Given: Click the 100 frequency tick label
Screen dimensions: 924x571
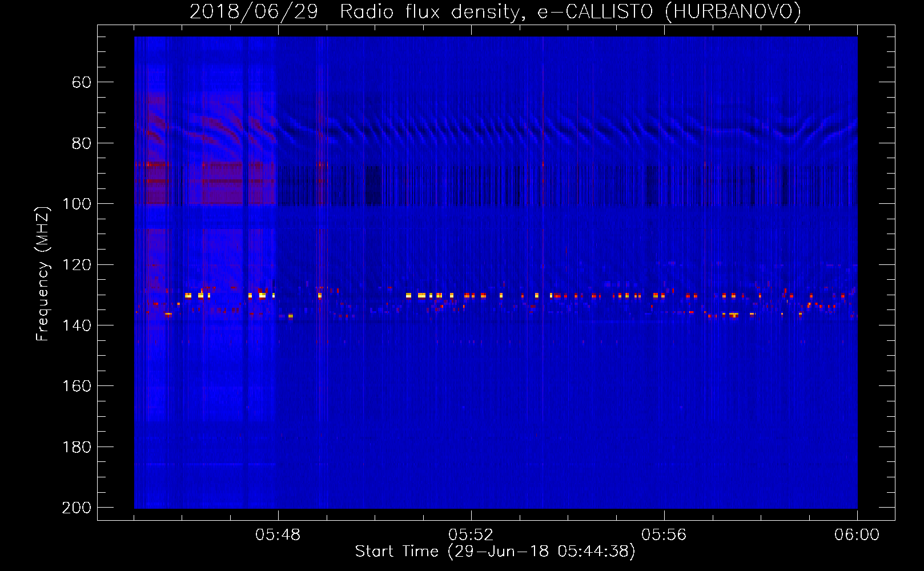Looking at the screenshot, I should coord(77,204).
